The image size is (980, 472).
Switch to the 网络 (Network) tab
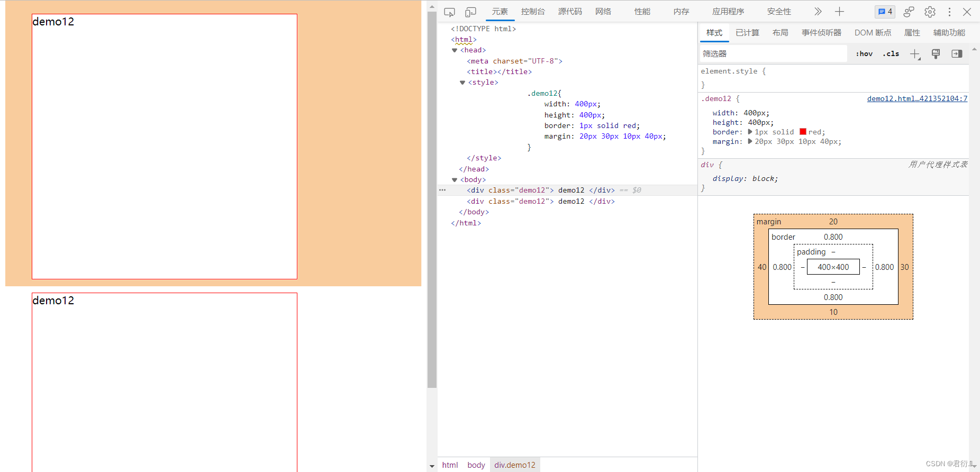603,12
